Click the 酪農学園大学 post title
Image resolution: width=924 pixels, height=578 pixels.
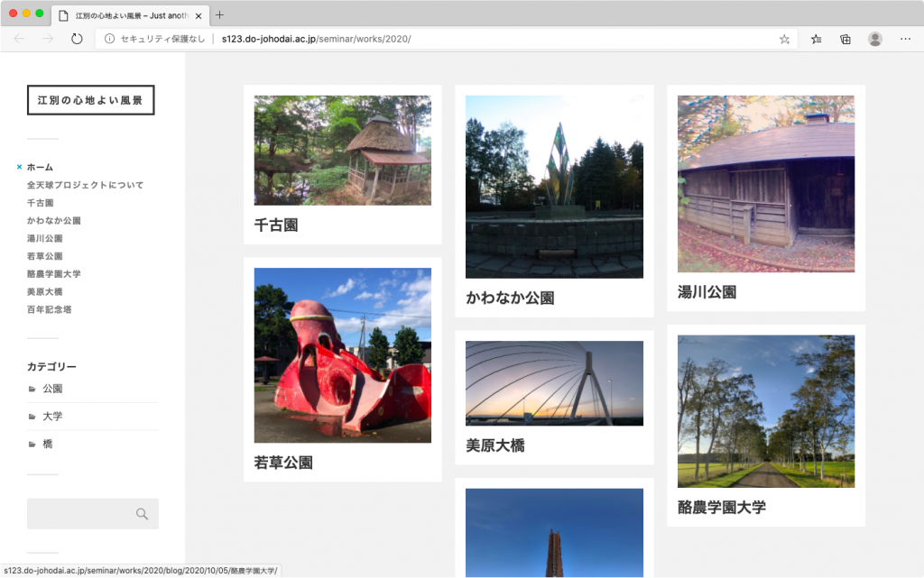[721, 507]
